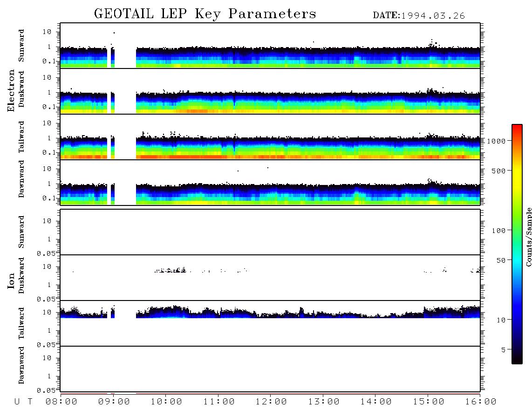532x410 pixels.
Task: Click the Ion Sunward panel label
Action: coord(21,232)
